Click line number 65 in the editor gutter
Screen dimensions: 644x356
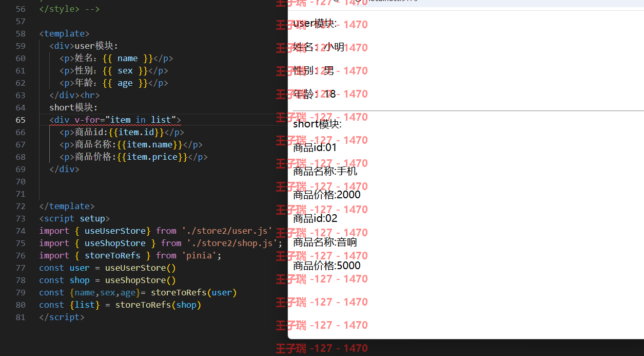point(21,120)
